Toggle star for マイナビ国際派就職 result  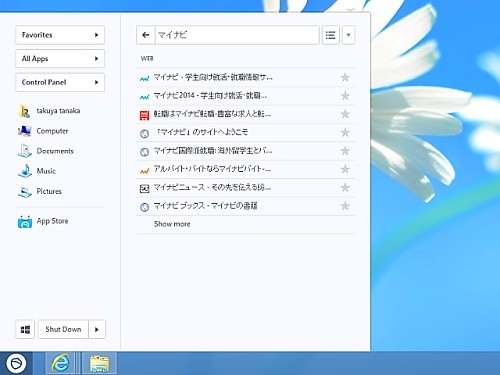[x=345, y=151]
